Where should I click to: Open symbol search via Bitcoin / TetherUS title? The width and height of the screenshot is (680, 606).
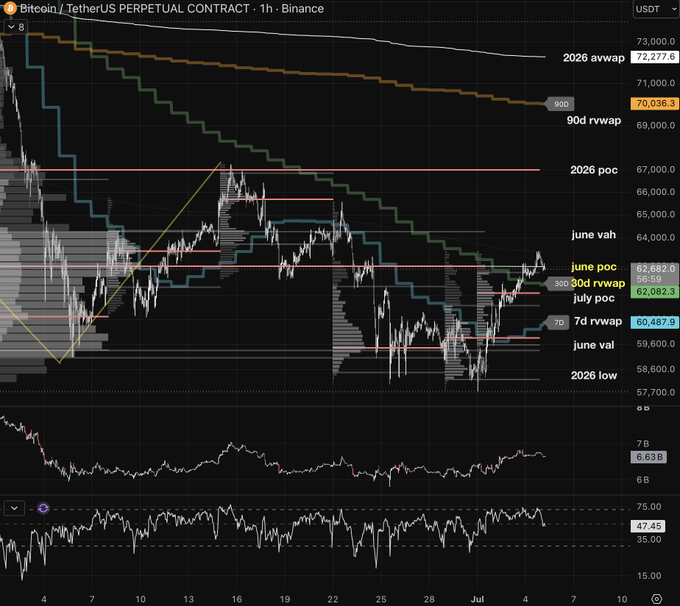[x=134, y=9]
